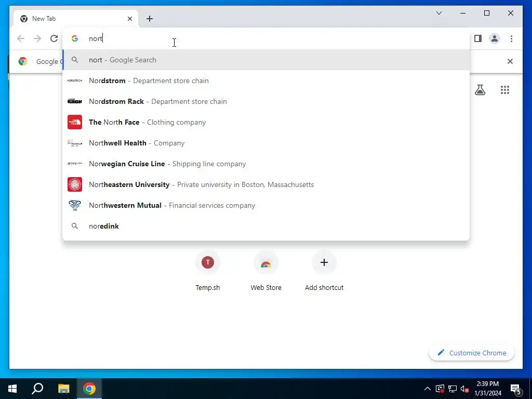Click the network tray icon

tap(453, 389)
